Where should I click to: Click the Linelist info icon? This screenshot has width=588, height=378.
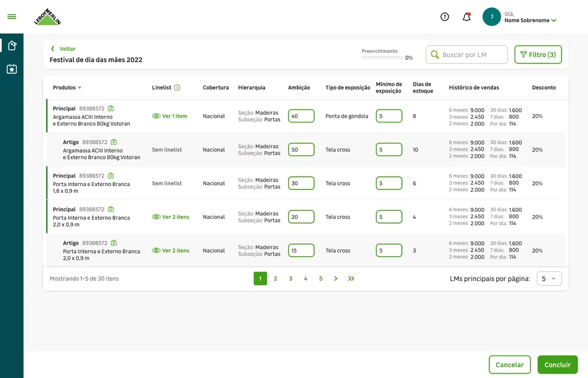177,87
